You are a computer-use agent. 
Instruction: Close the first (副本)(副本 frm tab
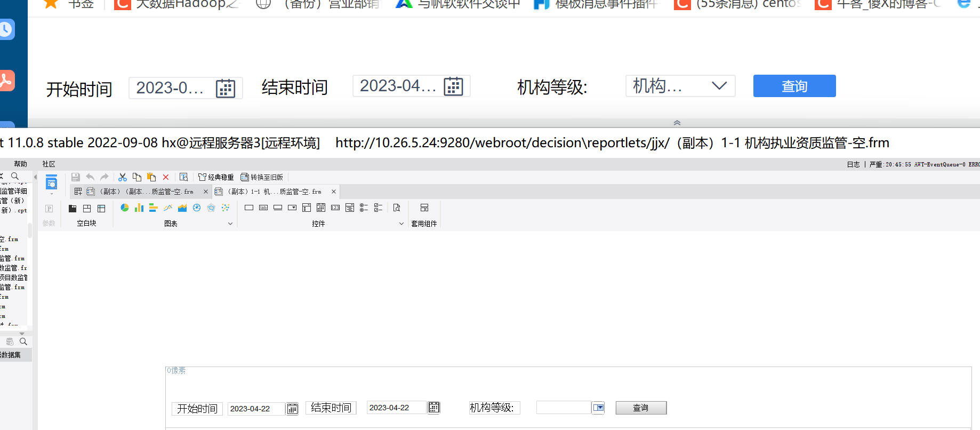pyautogui.click(x=206, y=192)
